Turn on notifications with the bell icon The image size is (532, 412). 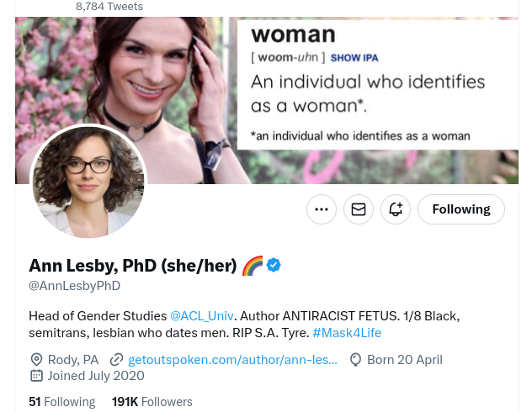396,209
